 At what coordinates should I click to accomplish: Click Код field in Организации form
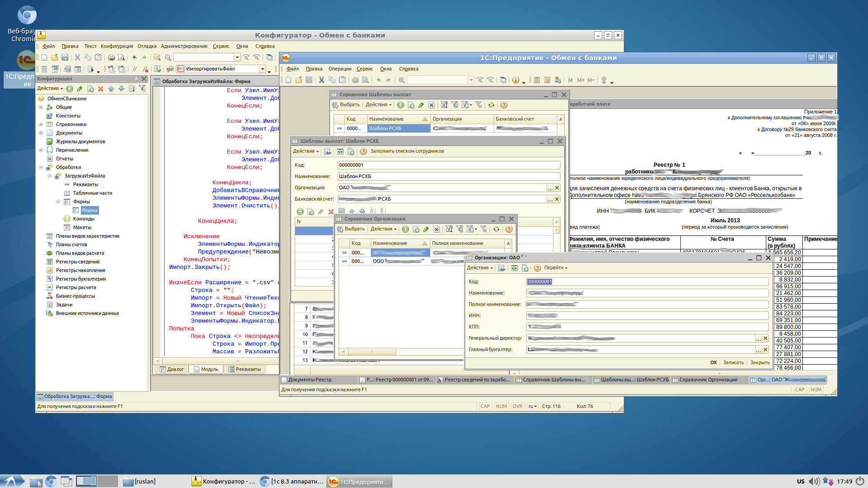pyautogui.click(x=647, y=282)
